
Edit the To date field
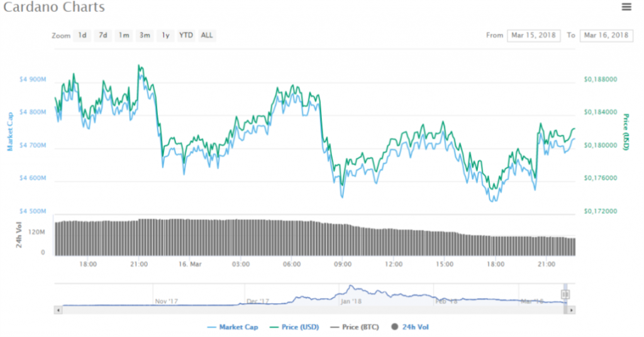click(606, 35)
